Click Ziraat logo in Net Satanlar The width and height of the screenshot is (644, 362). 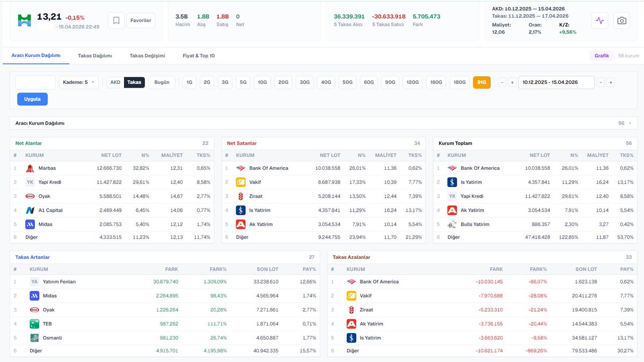click(x=241, y=196)
